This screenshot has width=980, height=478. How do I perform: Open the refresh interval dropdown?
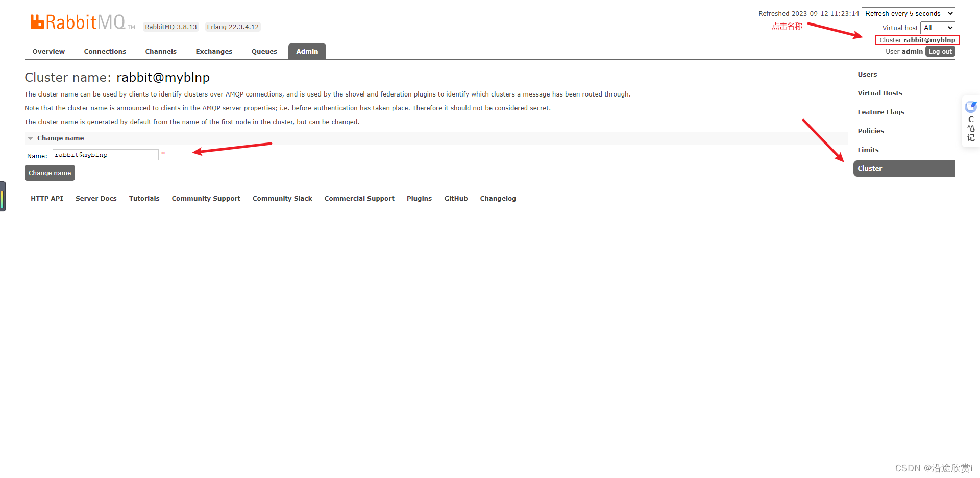(x=908, y=13)
